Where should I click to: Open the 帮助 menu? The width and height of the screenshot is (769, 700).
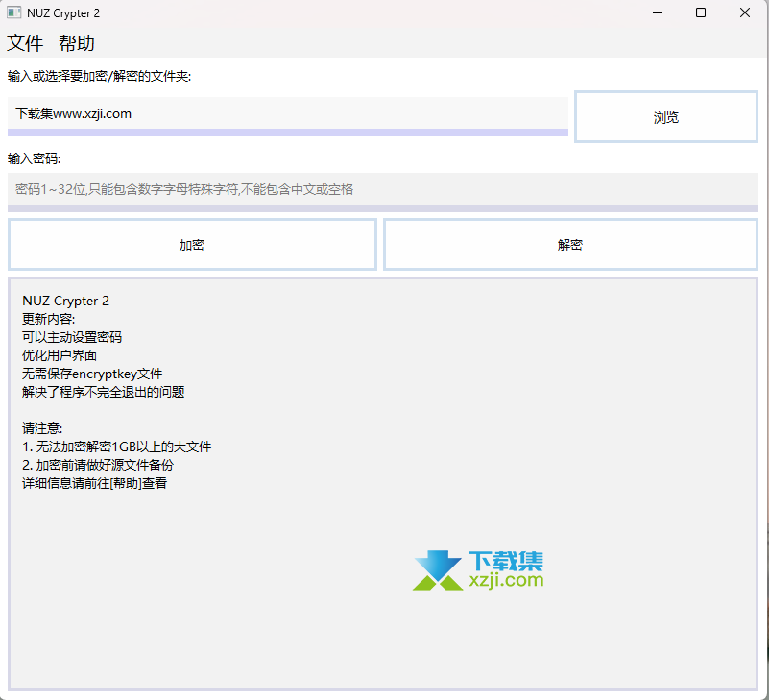coord(77,43)
